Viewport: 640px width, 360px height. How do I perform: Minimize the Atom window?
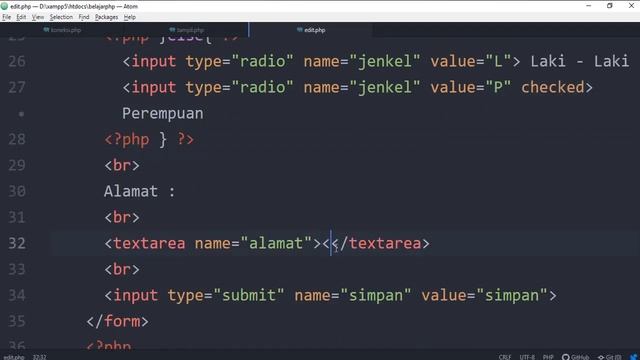[x=588, y=6]
